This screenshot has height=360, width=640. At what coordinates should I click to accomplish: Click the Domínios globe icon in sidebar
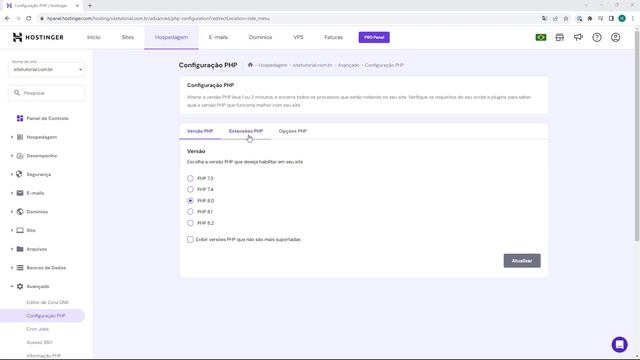(x=20, y=212)
